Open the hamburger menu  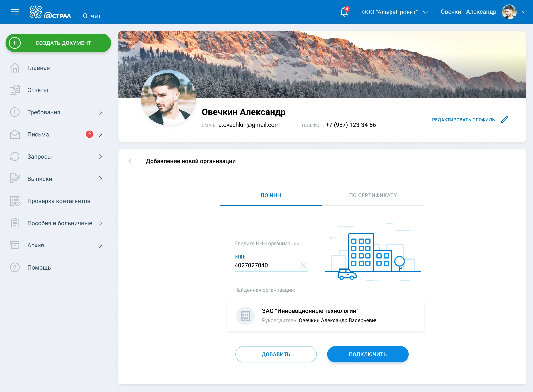15,12
